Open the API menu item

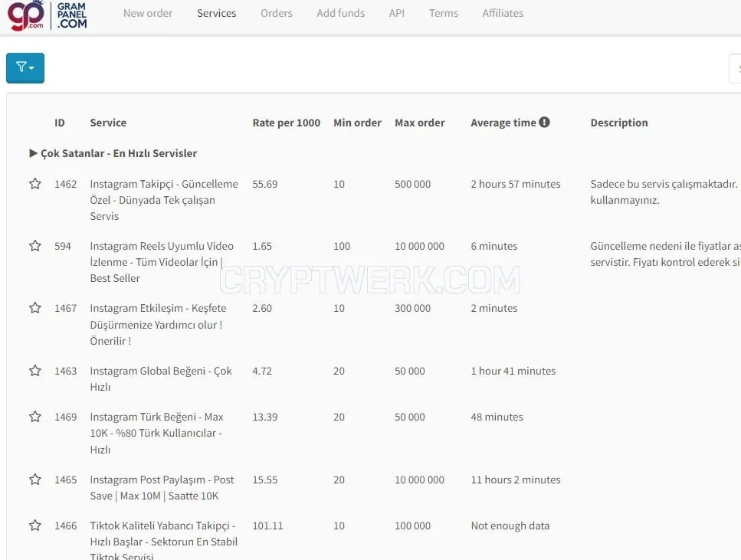(396, 13)
